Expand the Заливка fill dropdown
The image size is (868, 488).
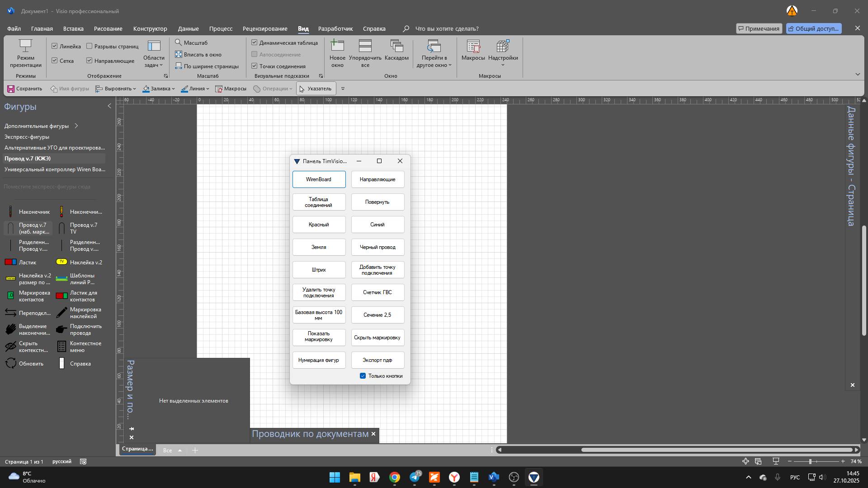click(x=173, y=89)
